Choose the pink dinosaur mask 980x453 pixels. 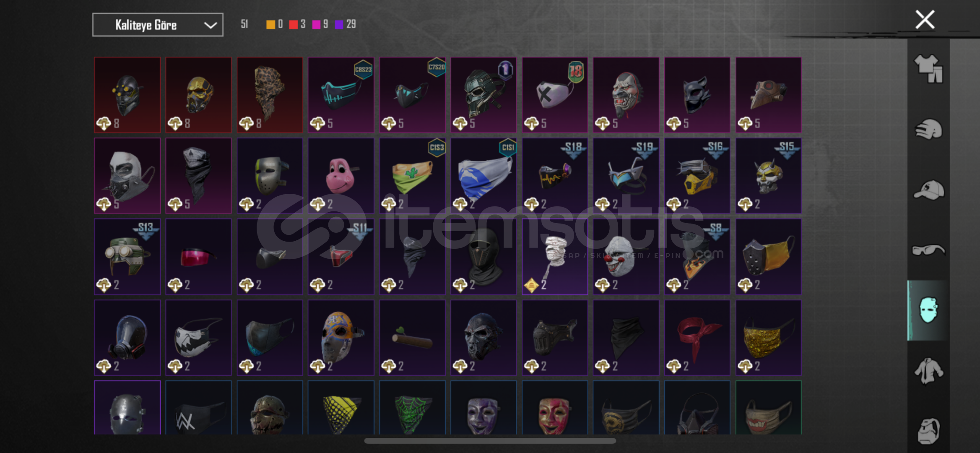[341, 176]
